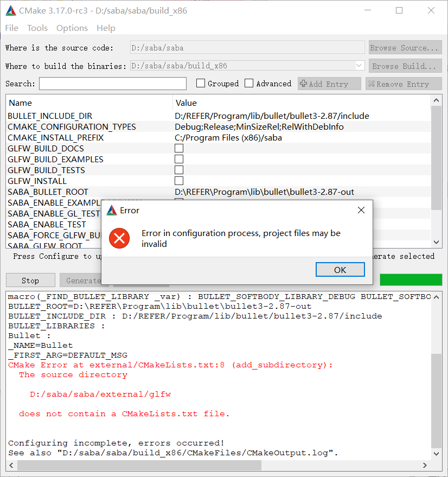This screenshot has height=477, width=448.
Task: Open the Help menu
Action: point(106,28)
